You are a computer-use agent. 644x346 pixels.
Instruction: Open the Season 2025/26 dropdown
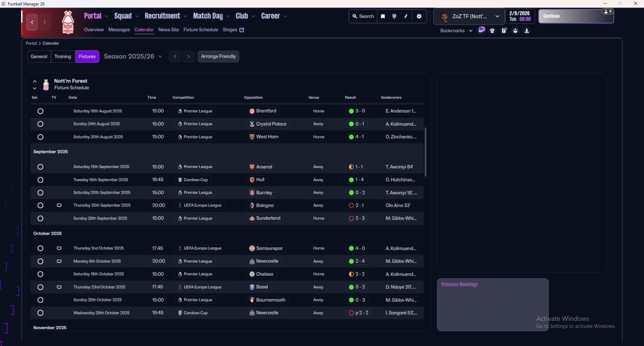click(x=133, y=56)
